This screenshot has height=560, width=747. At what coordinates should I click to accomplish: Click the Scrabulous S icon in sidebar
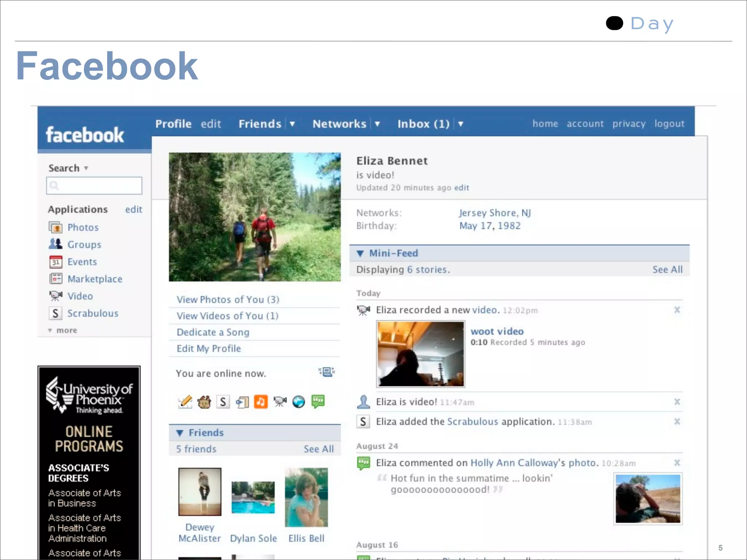(x=55, y=313)
